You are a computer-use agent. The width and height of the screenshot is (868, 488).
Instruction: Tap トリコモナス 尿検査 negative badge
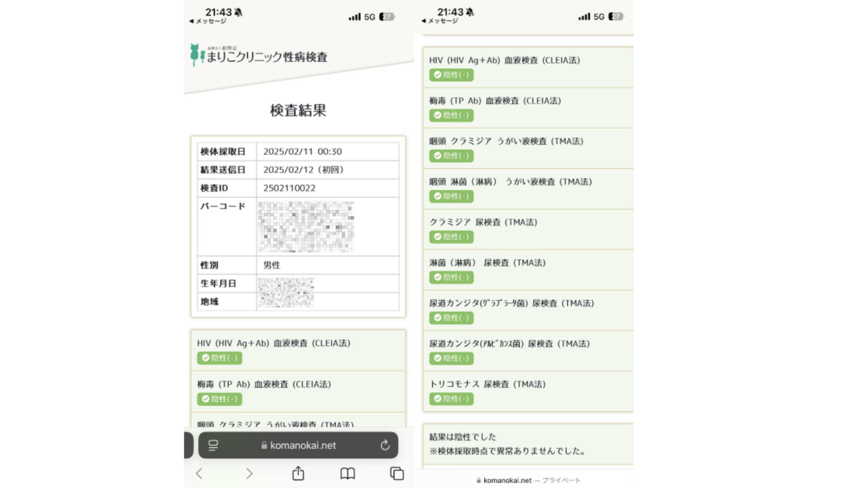[451, 399]
